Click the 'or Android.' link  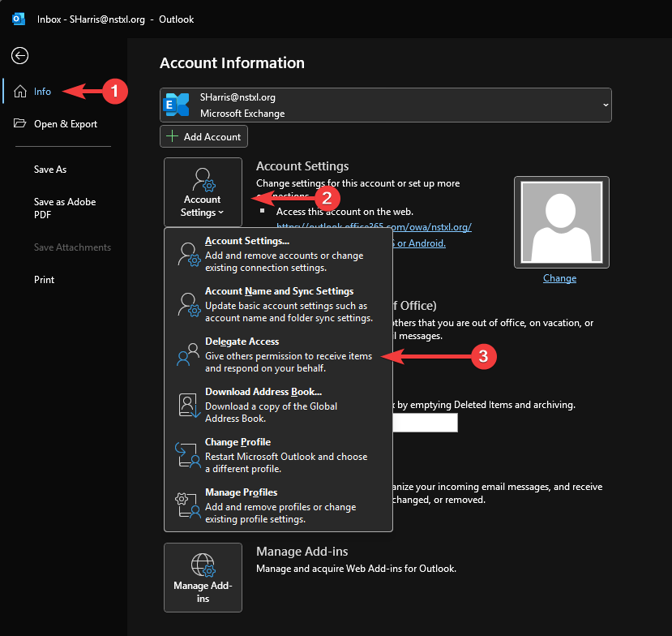point(419,243)
